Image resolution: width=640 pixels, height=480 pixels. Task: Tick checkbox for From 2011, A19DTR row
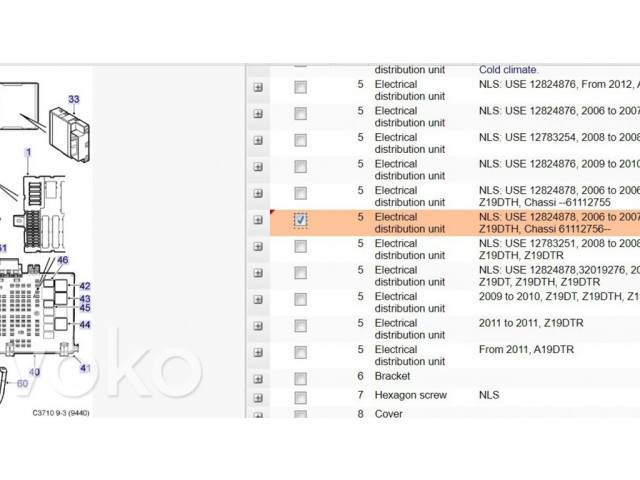(x=300, y=353)
